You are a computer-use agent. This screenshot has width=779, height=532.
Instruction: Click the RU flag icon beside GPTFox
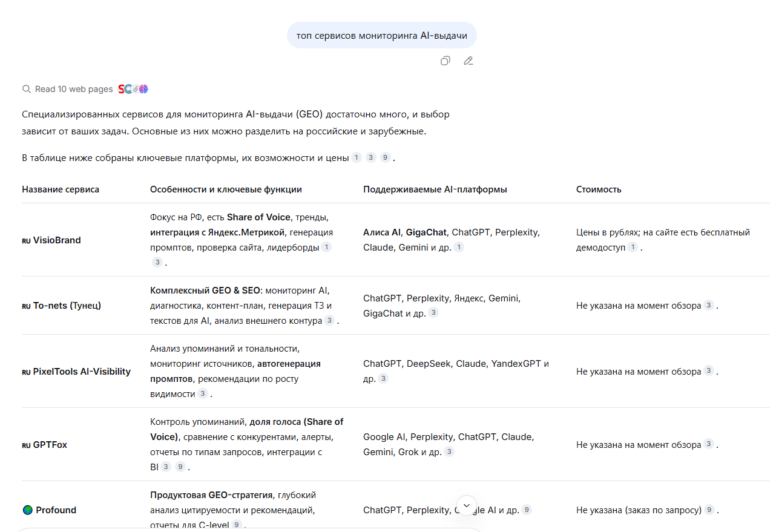[x=26, y=445]
